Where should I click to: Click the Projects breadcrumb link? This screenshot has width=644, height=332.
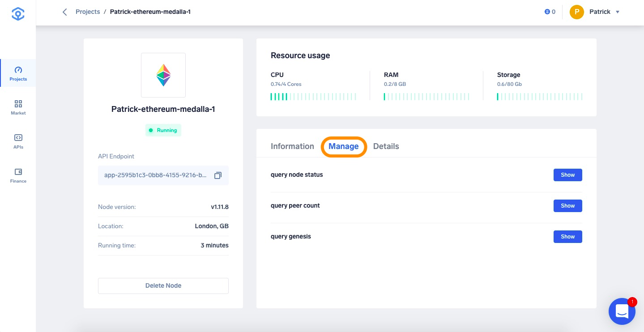[x=88, y=12]
